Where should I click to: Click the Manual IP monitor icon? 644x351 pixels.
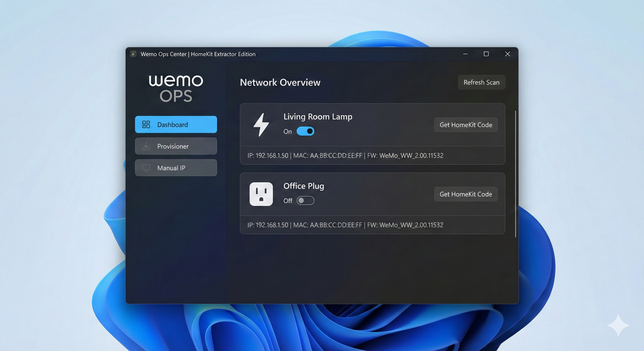coord(146,168)
